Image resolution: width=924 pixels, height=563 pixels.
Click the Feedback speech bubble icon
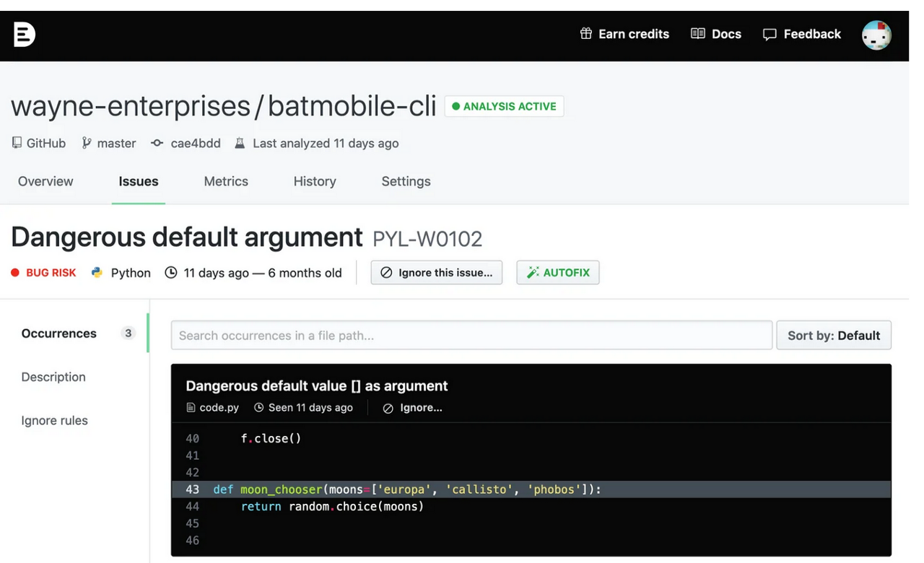click(770, 35)
